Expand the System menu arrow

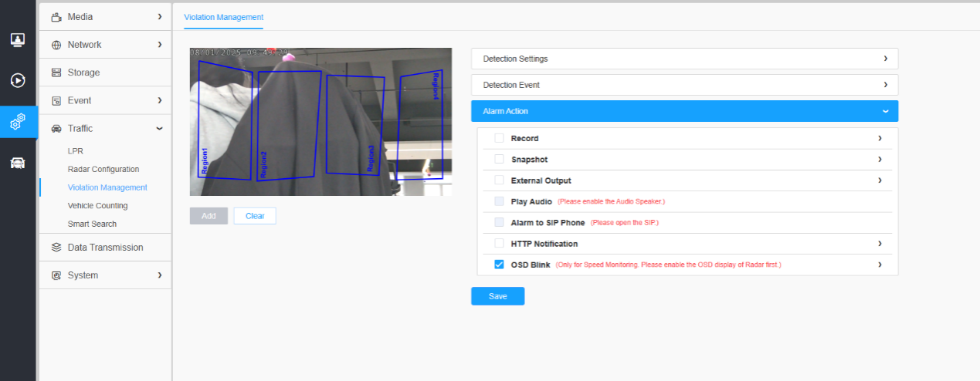click(x=159, y=275)
